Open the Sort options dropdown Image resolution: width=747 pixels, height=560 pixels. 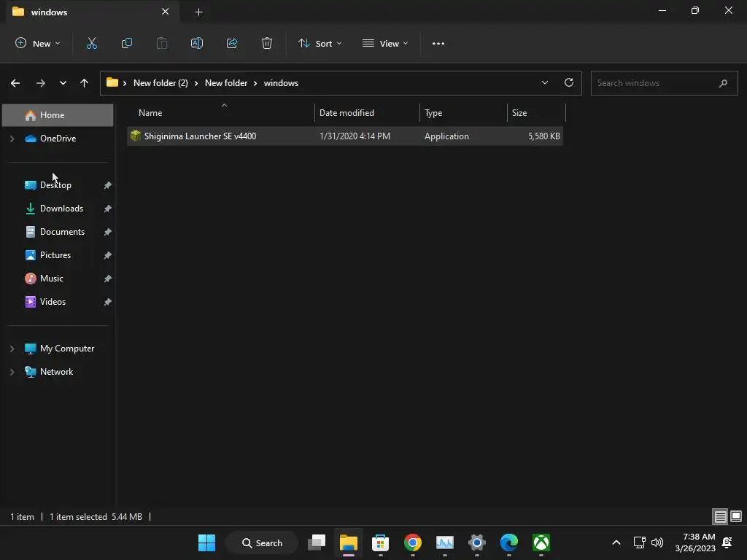tap(320, 43)
